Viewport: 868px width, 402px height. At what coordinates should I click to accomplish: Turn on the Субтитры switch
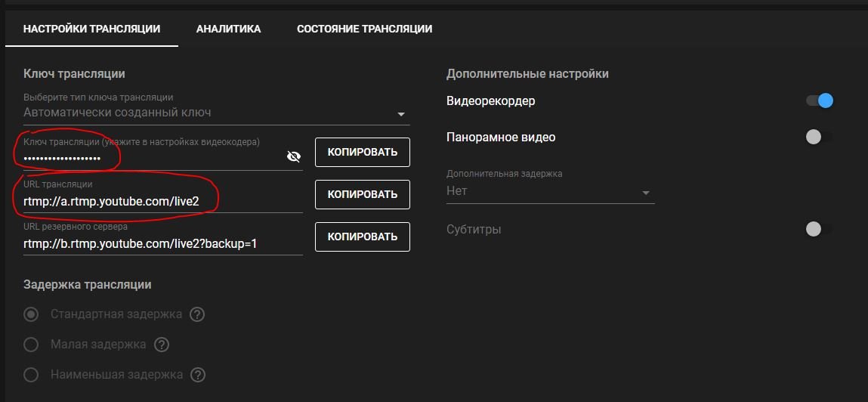pos(819,229)
